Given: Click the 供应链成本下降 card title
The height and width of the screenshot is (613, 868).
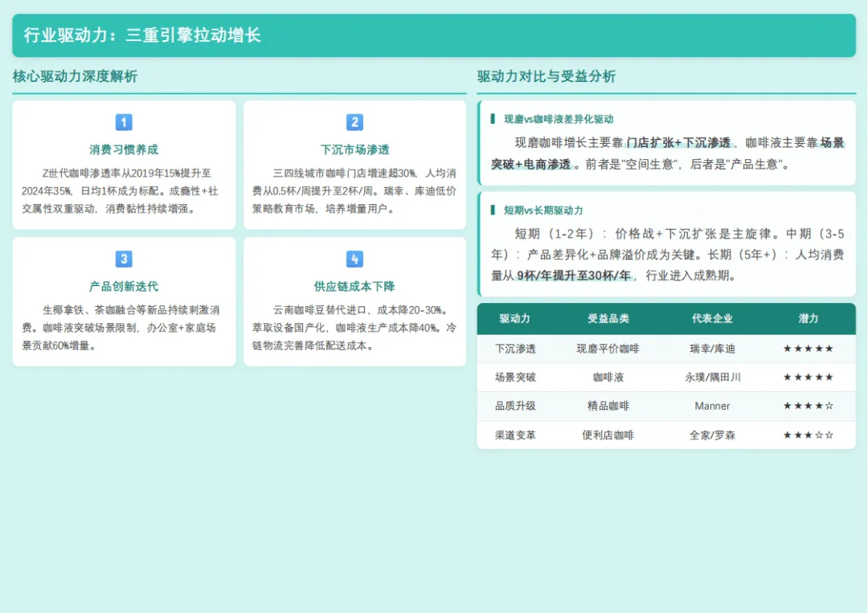Looking at the screenshot, I should click(x=354, y=286).
